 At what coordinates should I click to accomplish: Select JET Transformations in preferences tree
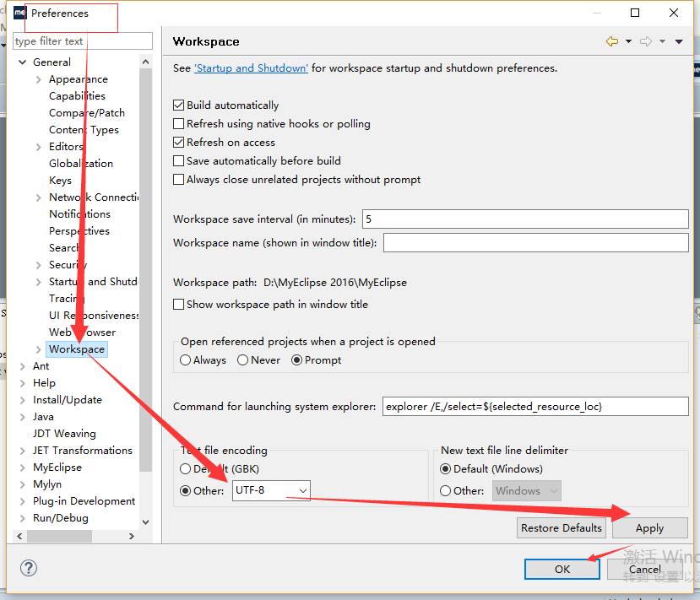point(83,451)
